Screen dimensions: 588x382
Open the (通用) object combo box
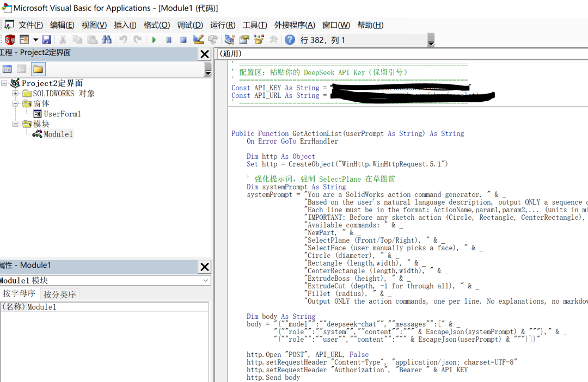pyautogui.click(x=402, y=54)
